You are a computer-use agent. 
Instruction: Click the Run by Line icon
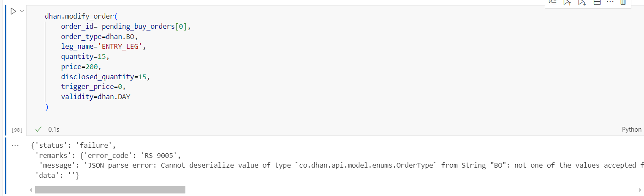click(x=553, y=2)
